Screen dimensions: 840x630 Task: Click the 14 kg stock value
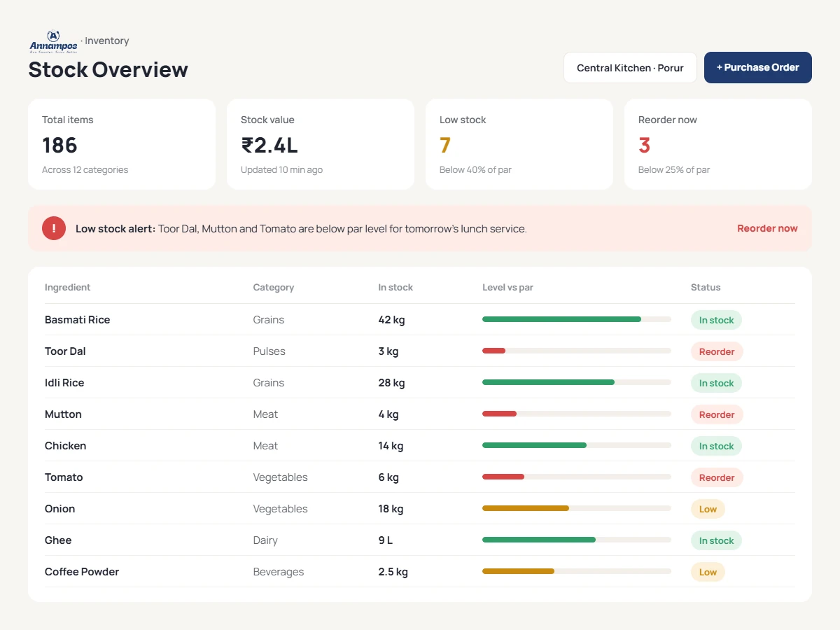(391, 446)
